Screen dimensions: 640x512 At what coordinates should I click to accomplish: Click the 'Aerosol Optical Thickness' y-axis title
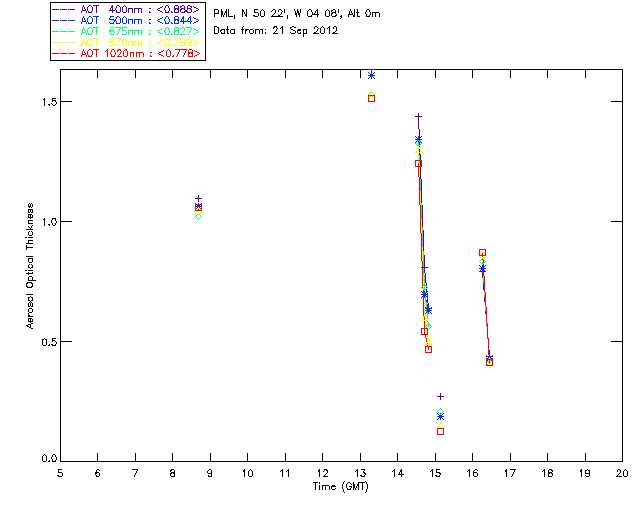(x=30, y=266)
